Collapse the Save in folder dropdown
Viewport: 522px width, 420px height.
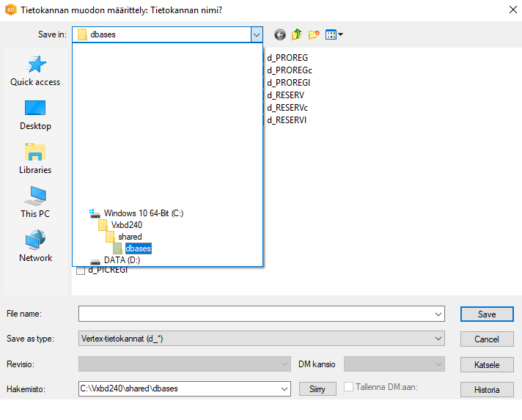[257, 34]
